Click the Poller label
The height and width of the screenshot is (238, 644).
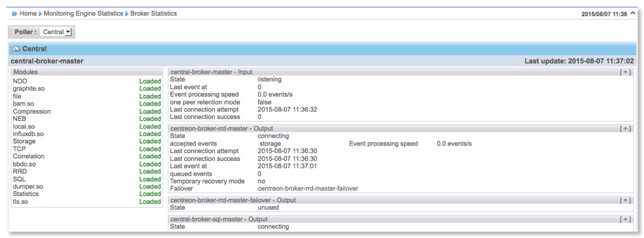pos(26,32)
